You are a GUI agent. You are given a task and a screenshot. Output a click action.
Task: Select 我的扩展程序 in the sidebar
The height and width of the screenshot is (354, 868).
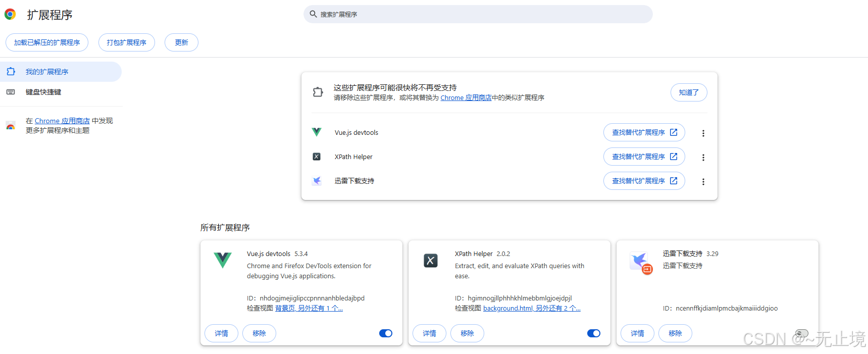[x=61, y=72]
